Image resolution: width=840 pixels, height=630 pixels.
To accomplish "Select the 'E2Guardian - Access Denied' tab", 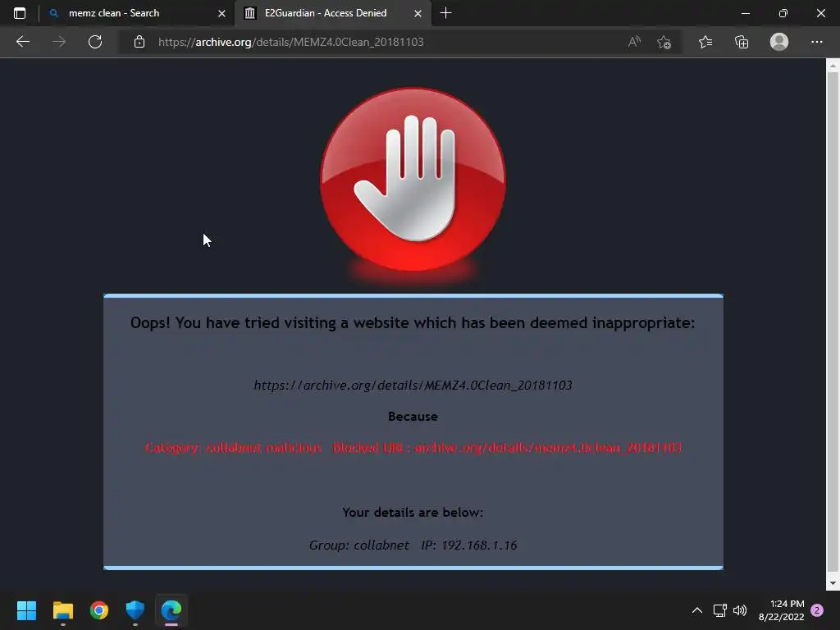I will pos(332,13).
